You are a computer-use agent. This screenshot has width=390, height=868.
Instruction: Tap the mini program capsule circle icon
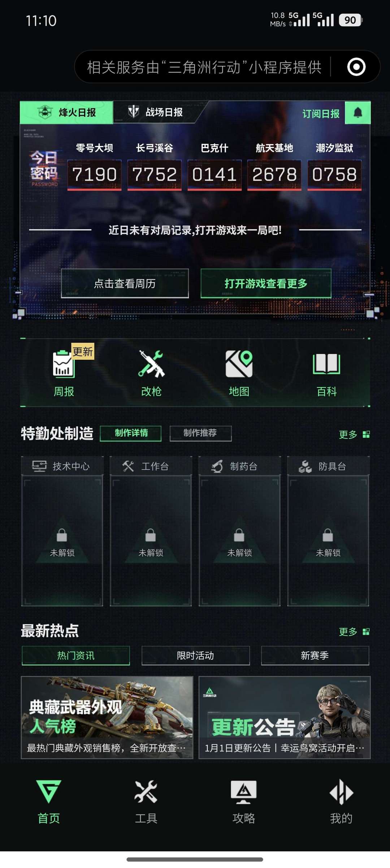click(x=356, y=67)
